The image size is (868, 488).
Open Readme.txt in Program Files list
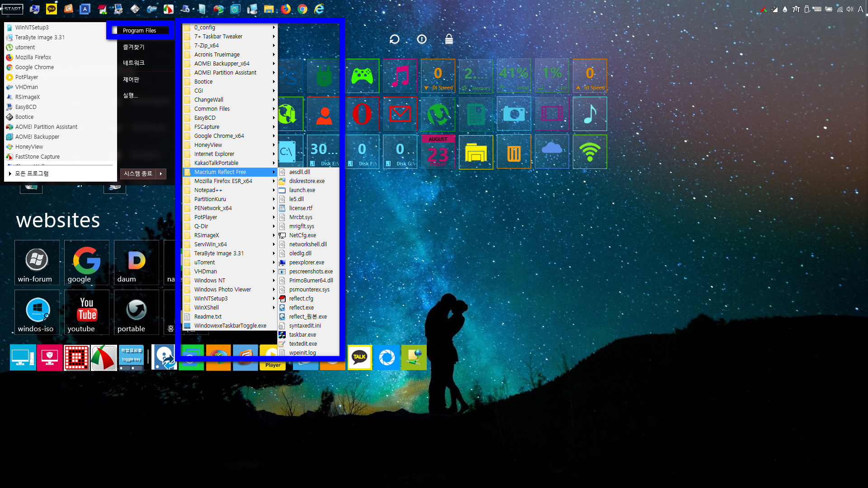tap(230, 317)
